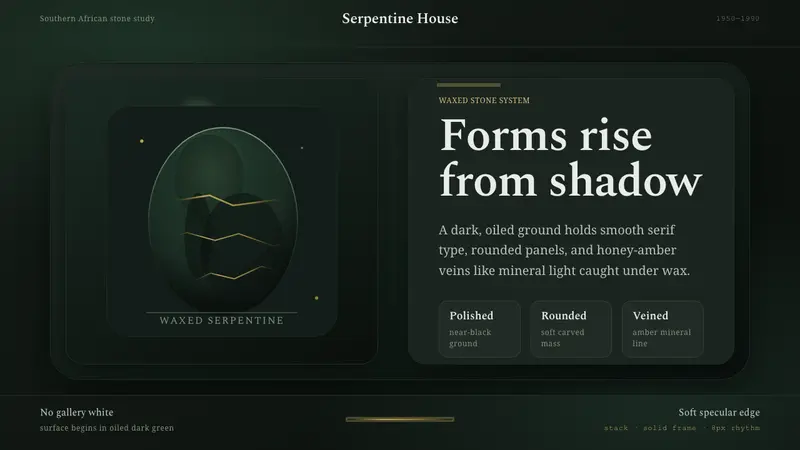Screen dimensions: 800x450
Task: Click the Serpentine House title
Action: 400,18
